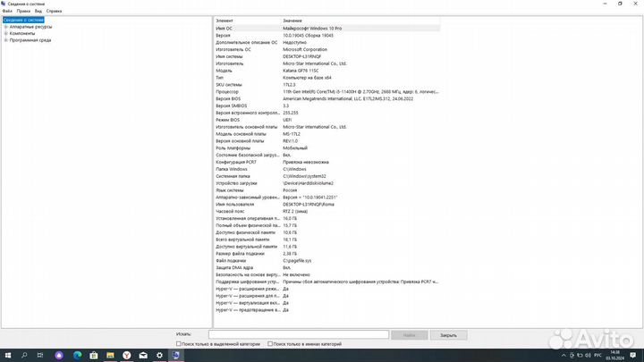Open the Вид menu

point(38,11)
